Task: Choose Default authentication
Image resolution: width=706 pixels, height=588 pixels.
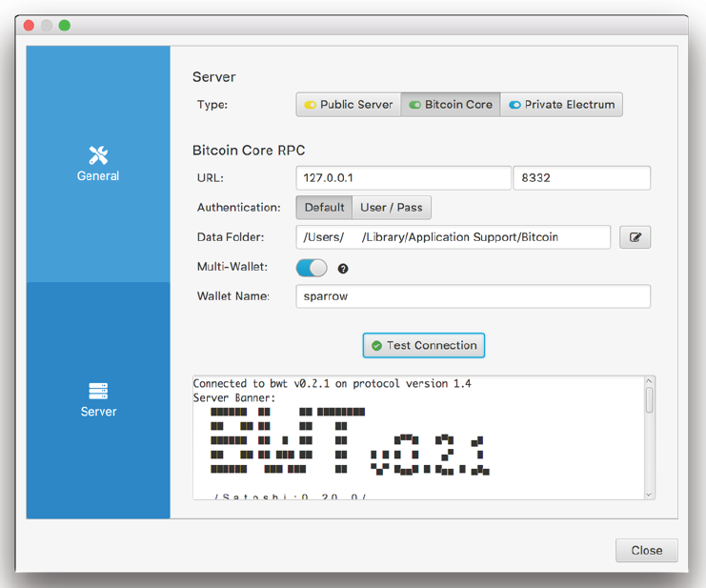Action: [x=324, y=208]
